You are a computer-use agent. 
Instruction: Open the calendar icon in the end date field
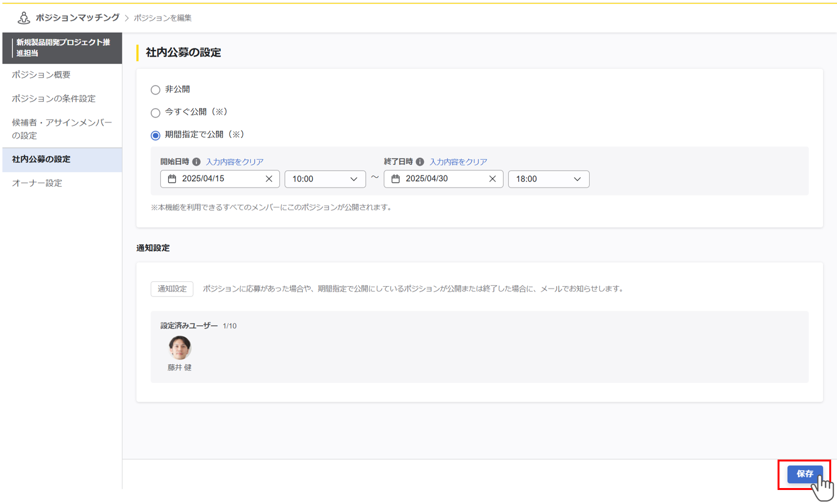(396, 179)
